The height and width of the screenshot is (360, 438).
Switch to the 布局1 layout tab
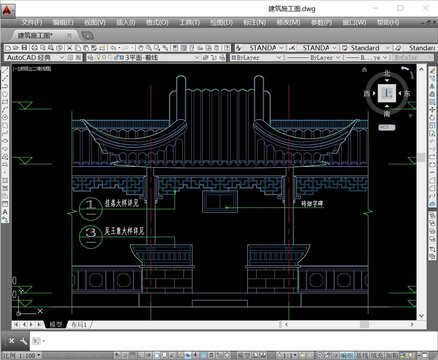pos(79,324)
